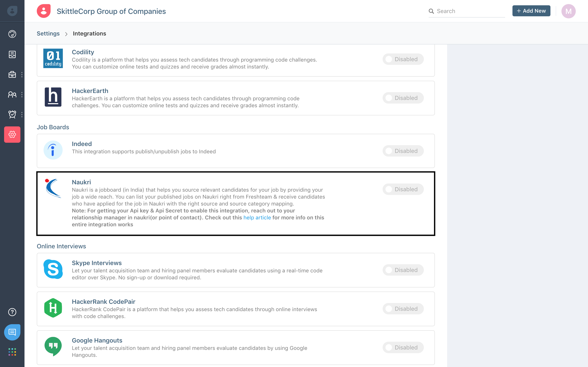Open the dashboard gauge icon in sidebar
Image resolution: width=588 pixels, height=367 pixels.
[x=12, y=34]
